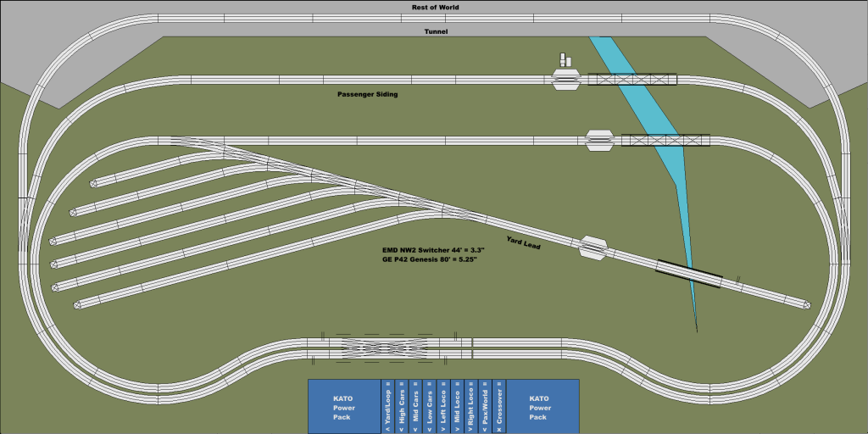Click the rerailer on the Passenger Siding track
Viewport: 868px width, 434px height.
point(565,81)
